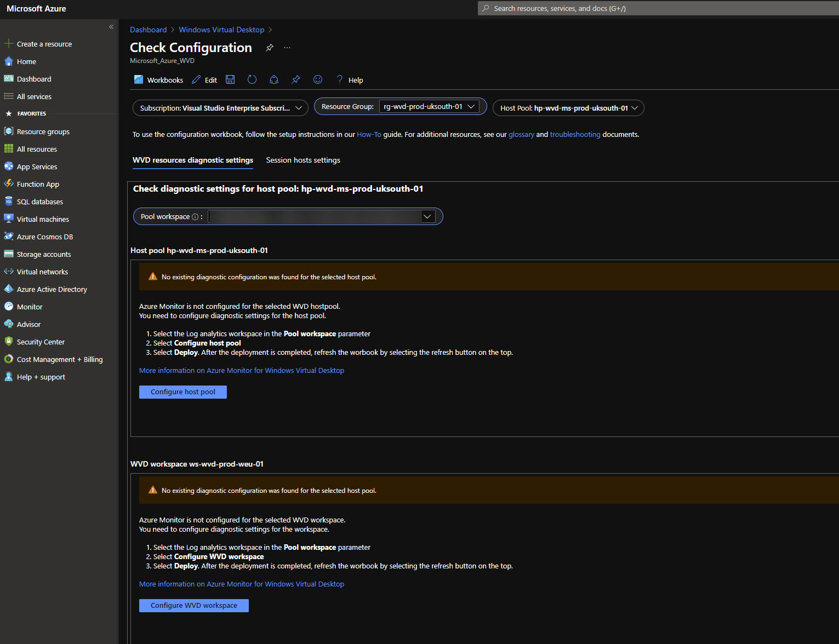Click Configure WVD workspace button
Screen dimensions: 839x644
tap(194, 605)
